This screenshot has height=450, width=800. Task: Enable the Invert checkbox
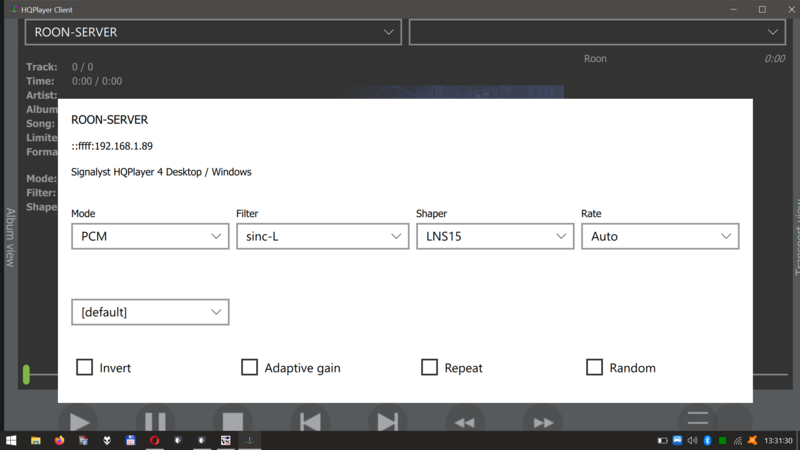(85, 367)
